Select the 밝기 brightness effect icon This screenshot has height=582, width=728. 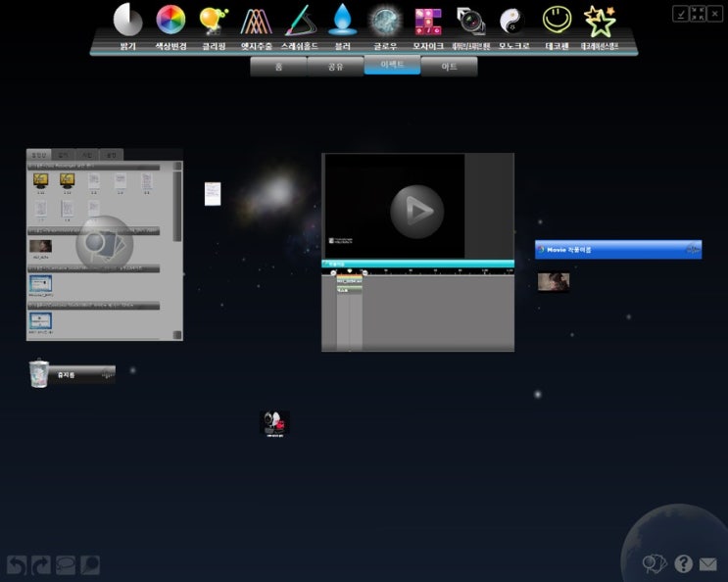coord(127,21)
